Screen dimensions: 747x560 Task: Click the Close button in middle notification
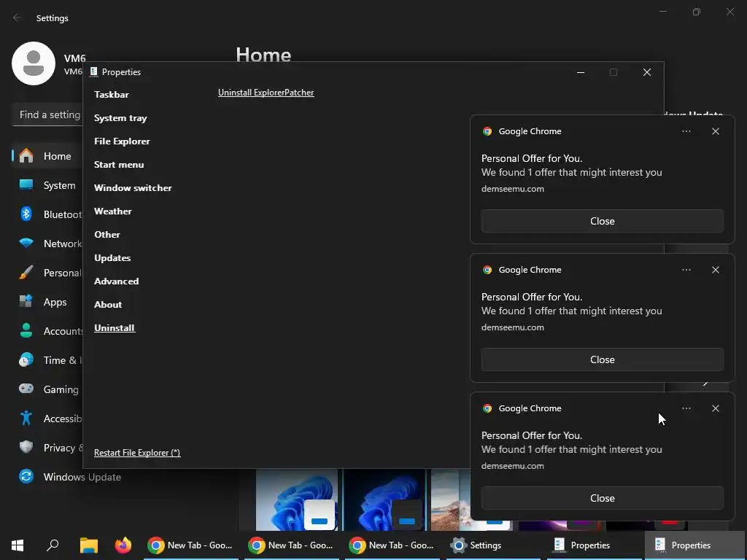(602, 359)
